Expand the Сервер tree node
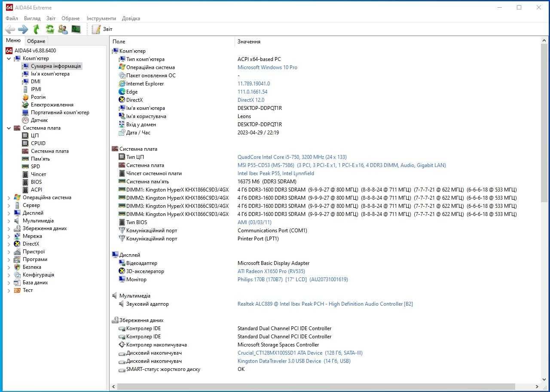 click(x=9, y=205)
